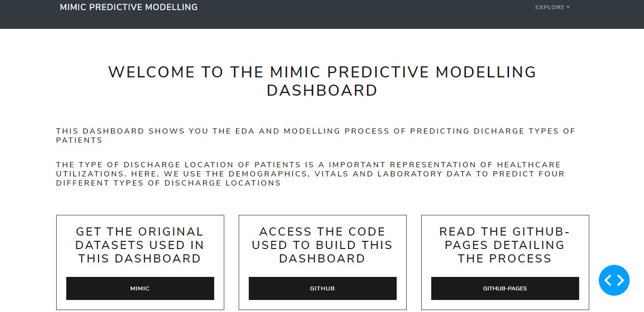644x312 pixels.
Task: Click the word PATIENTS ending the first paragraph
Action: tap(79, 140)
